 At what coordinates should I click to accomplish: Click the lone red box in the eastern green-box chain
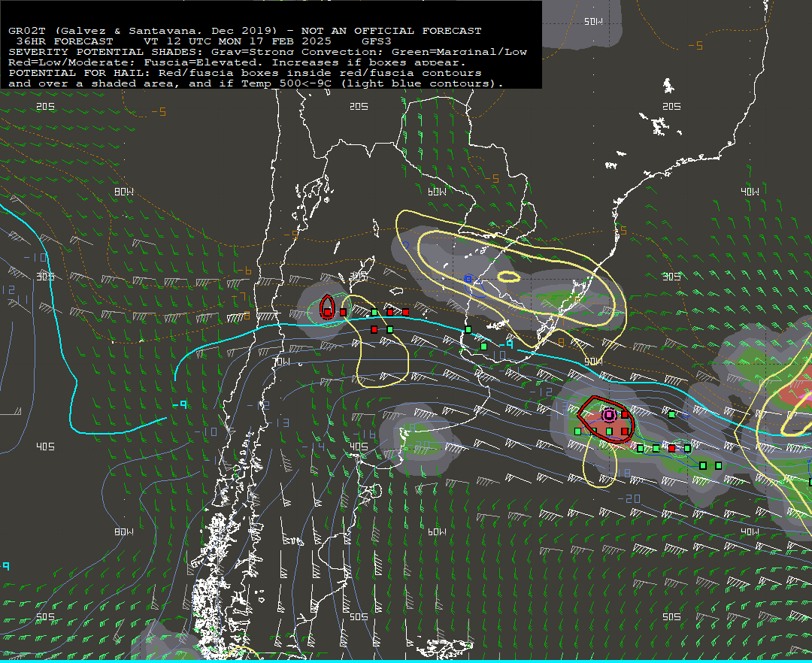[671, 448]
